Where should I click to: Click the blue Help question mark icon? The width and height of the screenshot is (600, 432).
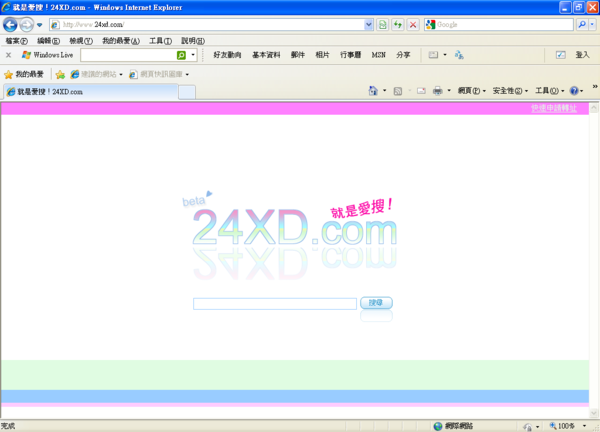point(574,91)
